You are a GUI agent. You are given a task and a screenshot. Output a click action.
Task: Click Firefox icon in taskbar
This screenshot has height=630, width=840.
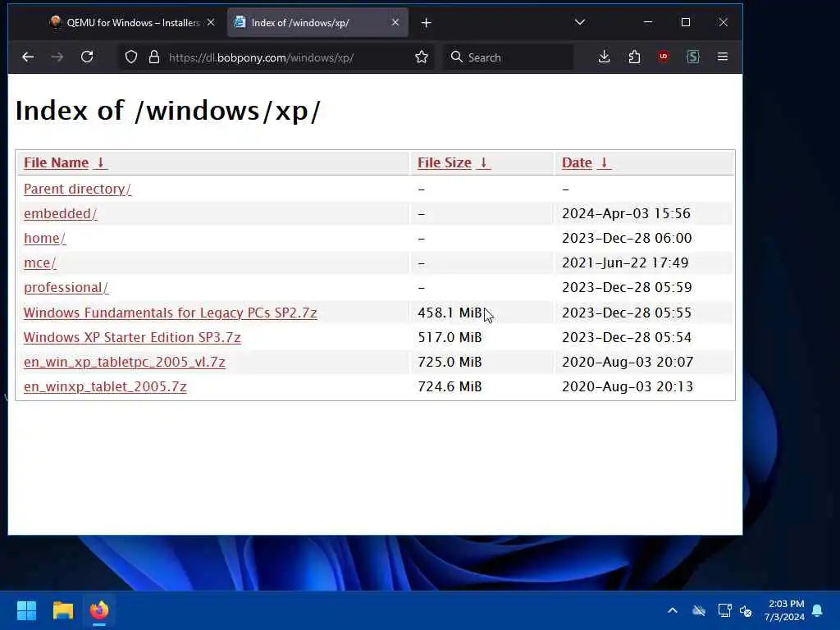click(99, 610)
